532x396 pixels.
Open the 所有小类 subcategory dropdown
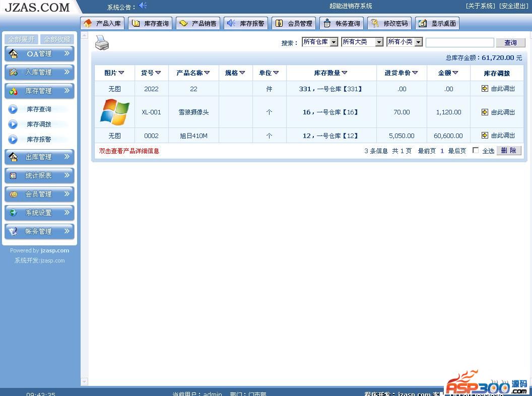(x=405, y=42)
